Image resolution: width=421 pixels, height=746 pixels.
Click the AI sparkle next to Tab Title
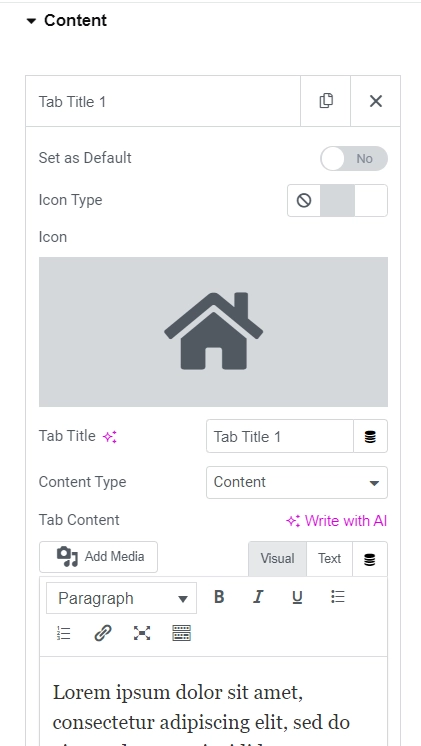(x=110, y=437)
